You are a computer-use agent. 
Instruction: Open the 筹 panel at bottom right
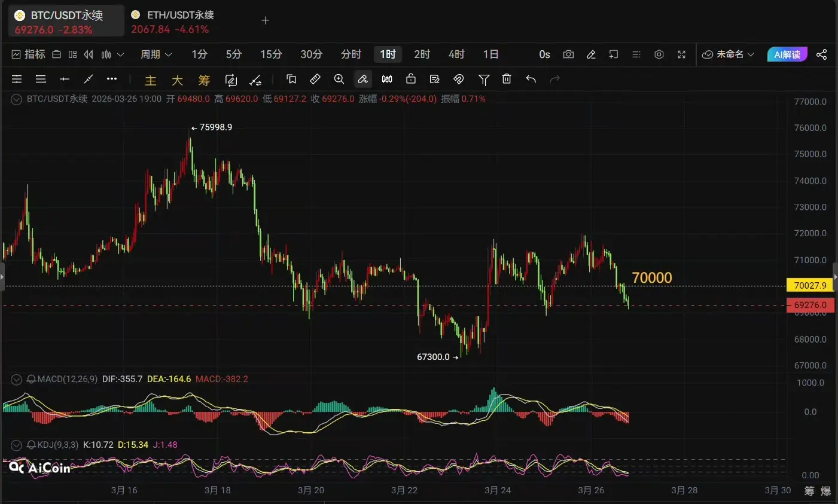pyautogui.click(x=809, y=491)
